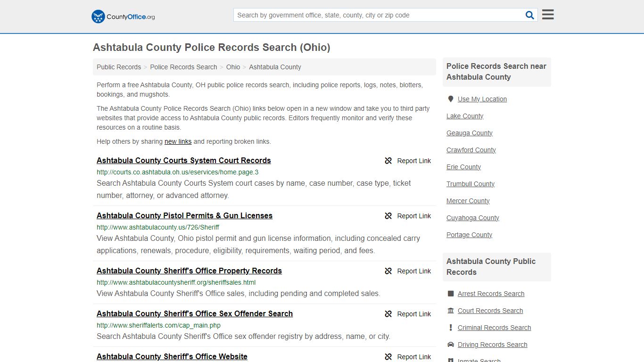Viewport: 644px width, 362px height.
Task: Open Ashtabula County breadcrumb
Action: click(275, 67)
